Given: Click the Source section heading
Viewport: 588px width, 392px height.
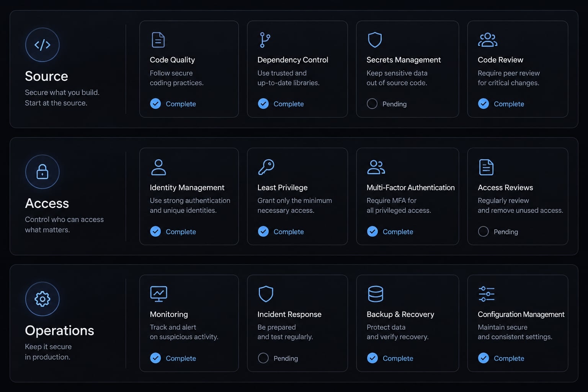Looking at the screenshot, I should tap(46, 76).
